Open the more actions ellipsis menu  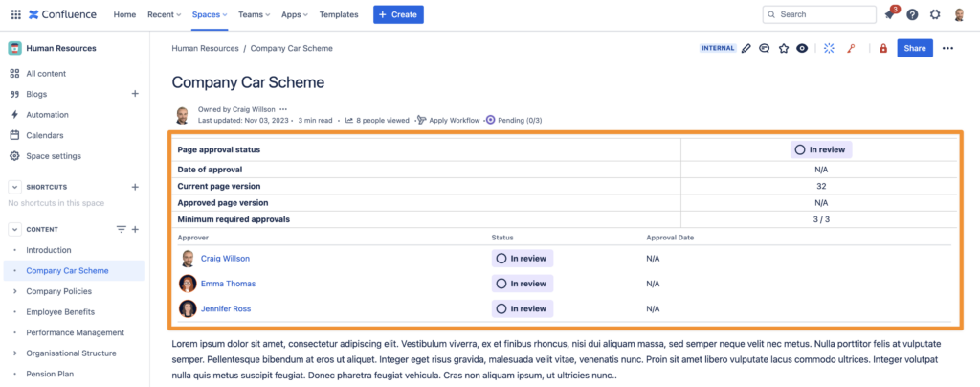[x=947, y=48]
